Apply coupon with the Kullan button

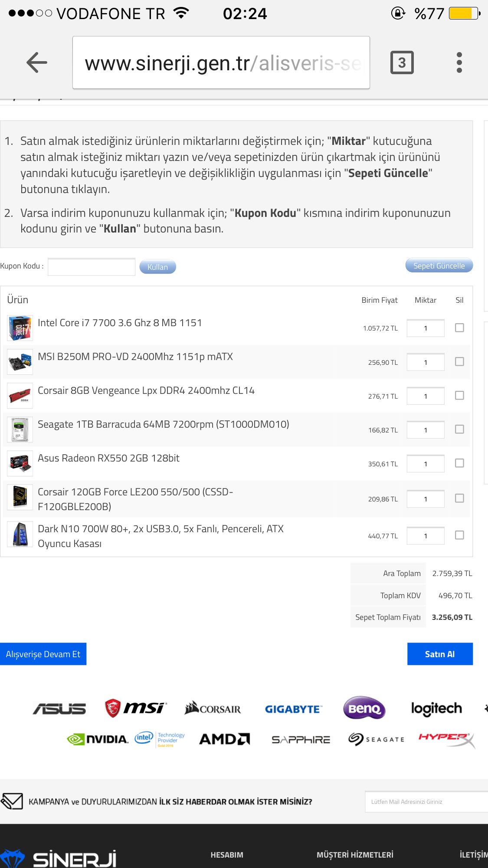[157, 267]
